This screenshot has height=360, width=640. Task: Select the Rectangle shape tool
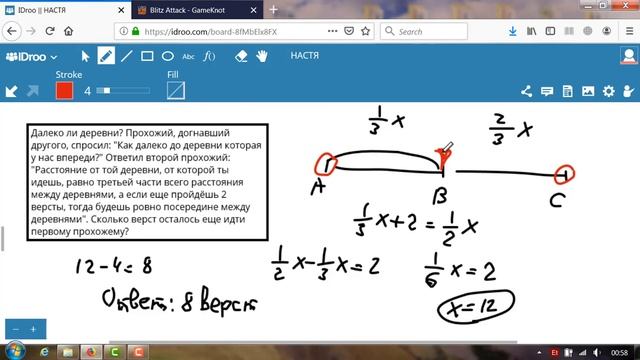[147, 56]
